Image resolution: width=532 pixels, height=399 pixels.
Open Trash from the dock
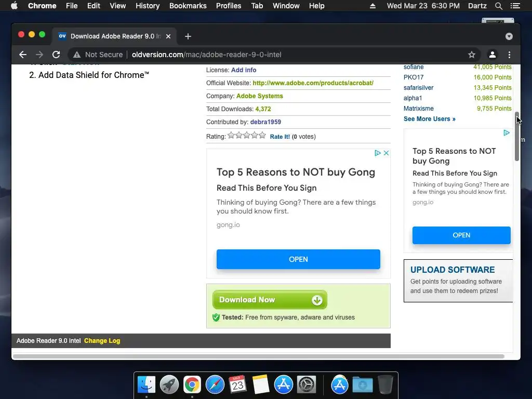(385, 385)
